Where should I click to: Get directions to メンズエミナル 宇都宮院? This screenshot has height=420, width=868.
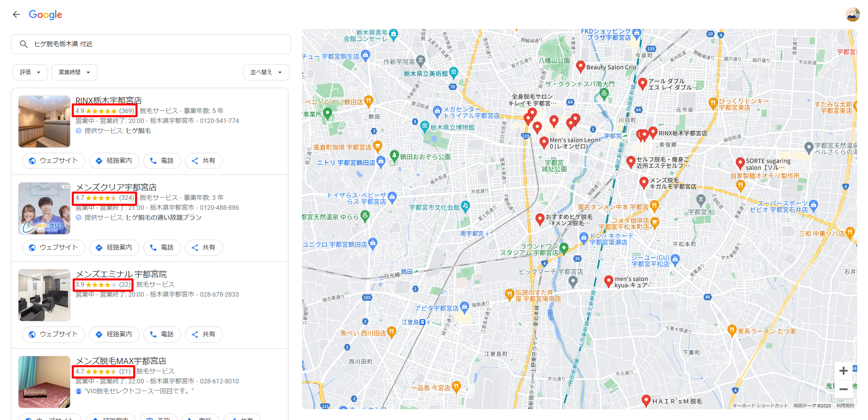114,334
